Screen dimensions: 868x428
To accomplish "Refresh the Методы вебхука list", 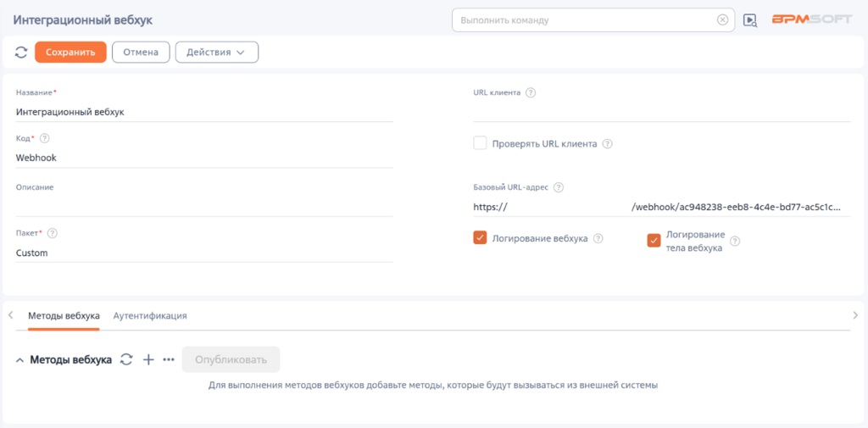I will 126,359.
